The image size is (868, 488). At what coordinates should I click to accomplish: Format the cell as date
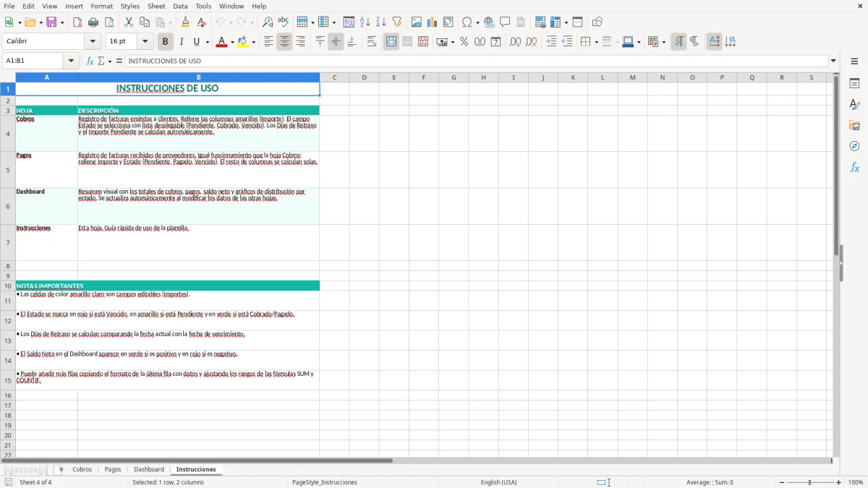pyautogui.click(x=495, y=42)
